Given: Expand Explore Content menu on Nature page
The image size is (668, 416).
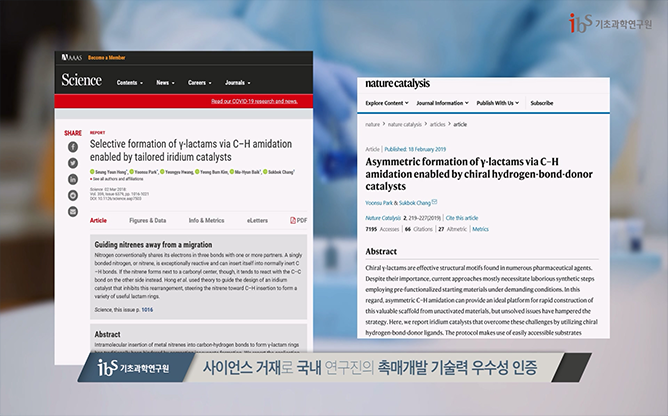Looking at the screenshot, I should click(387, 103).
